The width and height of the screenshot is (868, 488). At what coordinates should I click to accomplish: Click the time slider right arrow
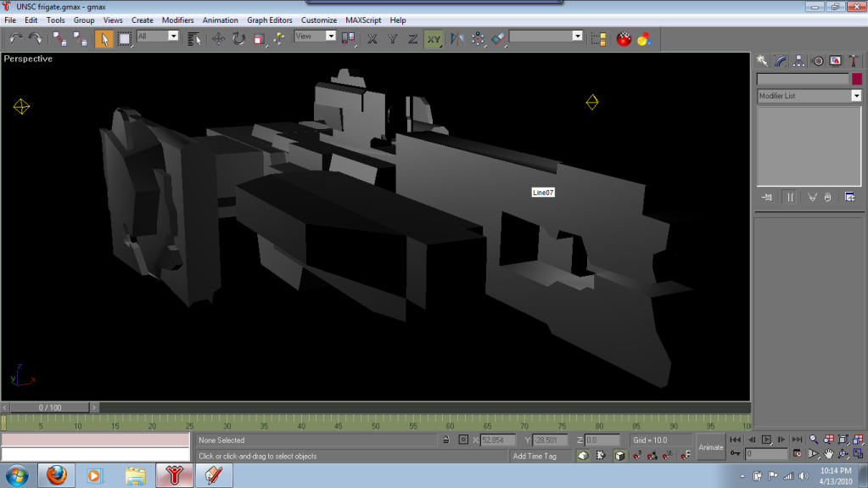pos(93,407)
